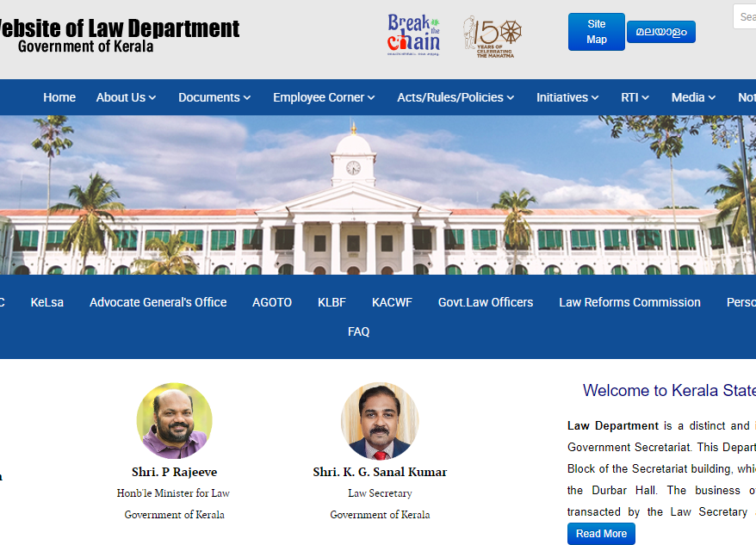Go to the Home menu item
This screenshot has height=545, width=756.
coord(59,97)
